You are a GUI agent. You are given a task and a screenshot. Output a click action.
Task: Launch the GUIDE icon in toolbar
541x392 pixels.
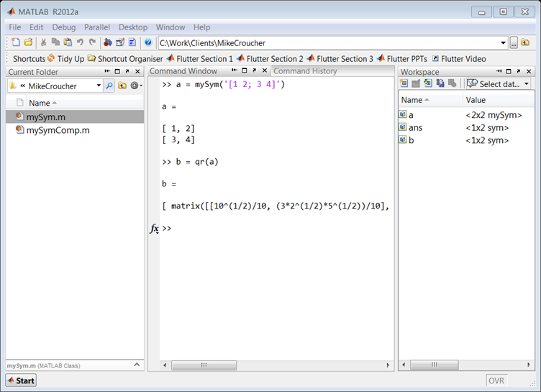click(120, 43)
